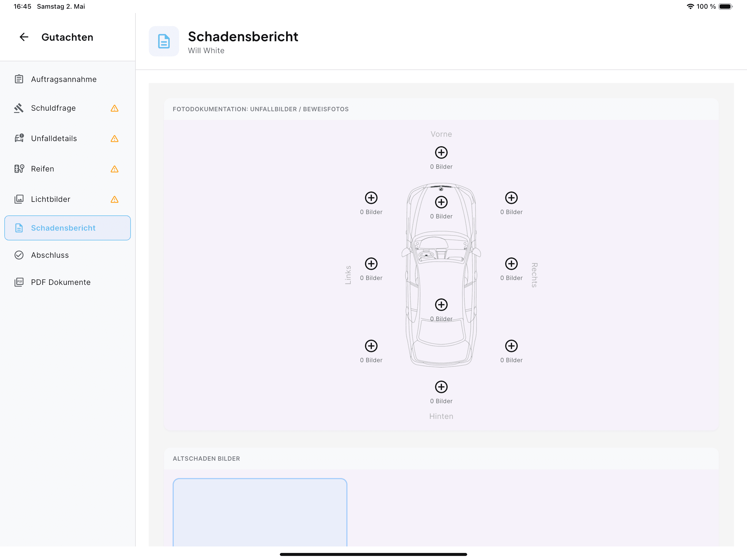Add photo for the middle right side
Viewport: 747px width, 560px height.
[x=511, y=264]
